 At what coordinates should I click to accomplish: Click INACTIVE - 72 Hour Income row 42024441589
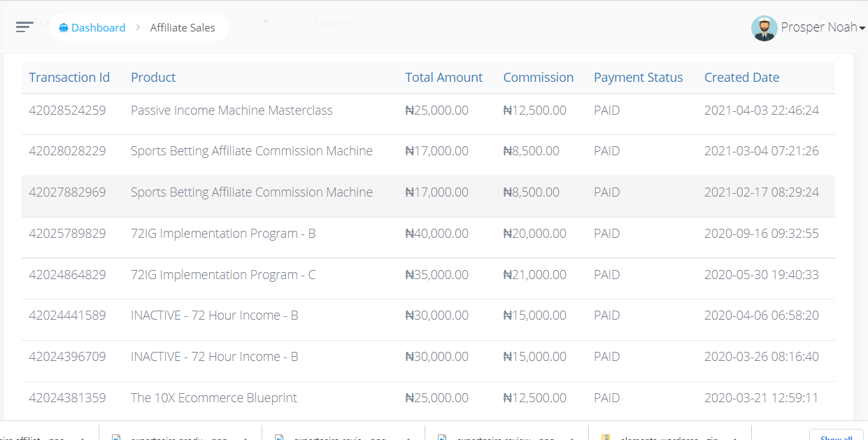point(215,315)
